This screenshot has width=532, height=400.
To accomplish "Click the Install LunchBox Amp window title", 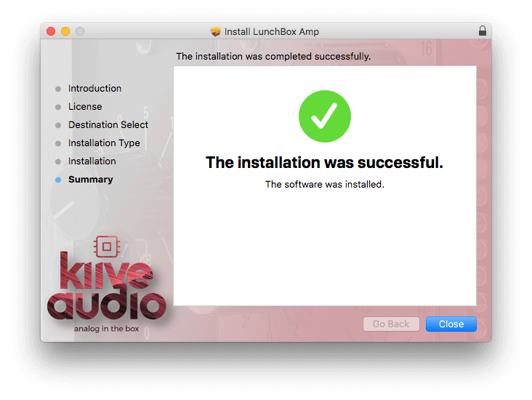I will pyautogui.click(x=271, y=31).
